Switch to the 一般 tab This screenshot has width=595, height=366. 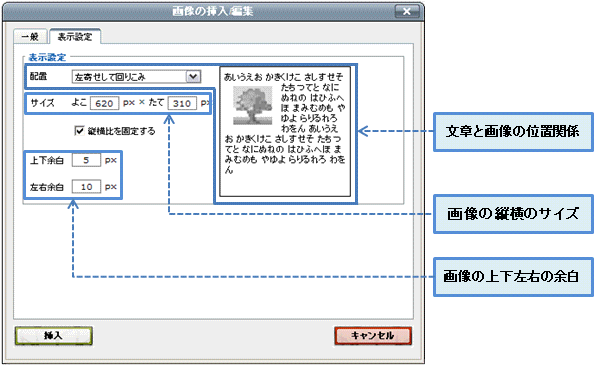click(x=30, y=37)
